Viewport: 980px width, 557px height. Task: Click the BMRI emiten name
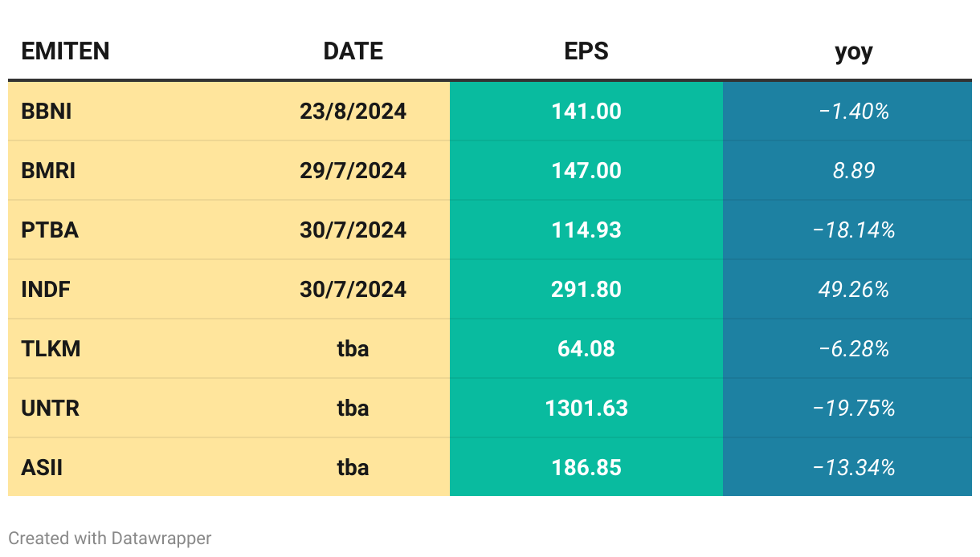tap(48, 170)
